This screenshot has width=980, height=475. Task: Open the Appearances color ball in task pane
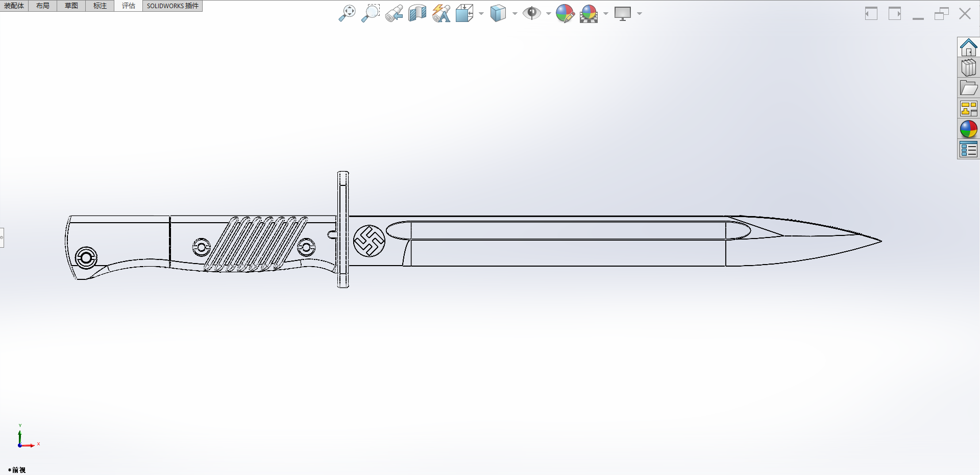click(x=968, y=129)
